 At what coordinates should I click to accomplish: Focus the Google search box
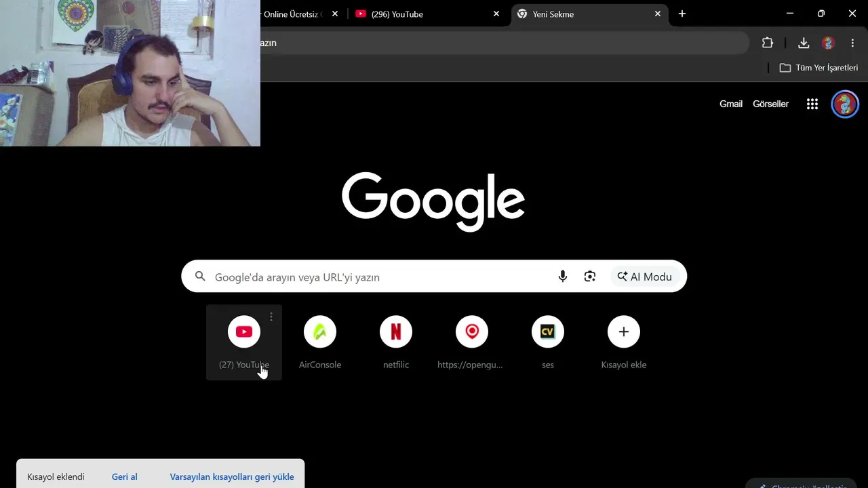click(x=434, y=277)
